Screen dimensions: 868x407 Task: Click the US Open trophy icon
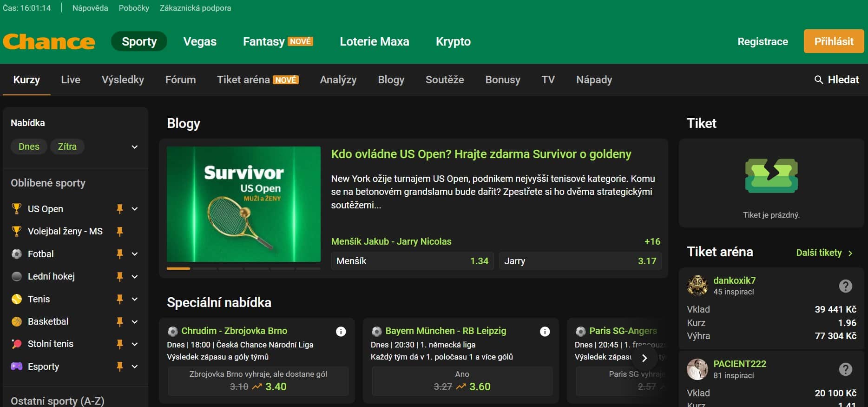pyautogui.click(x=17, y=209)
